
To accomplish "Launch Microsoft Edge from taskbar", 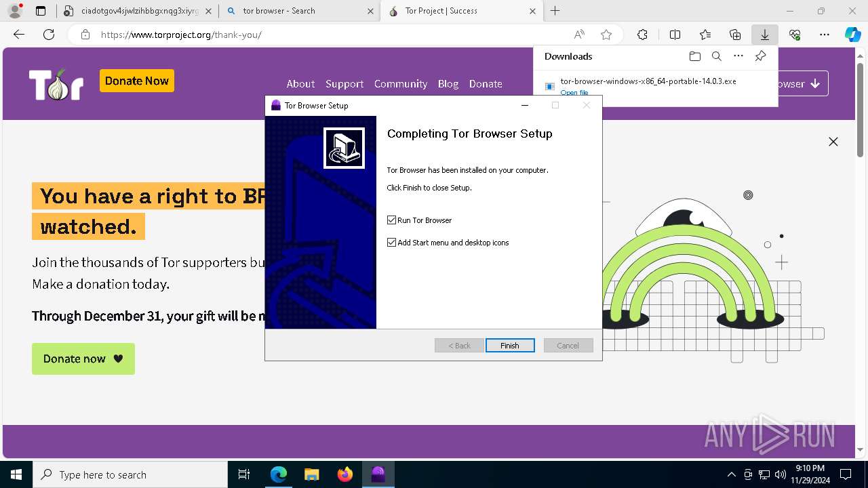I will 278,474.
